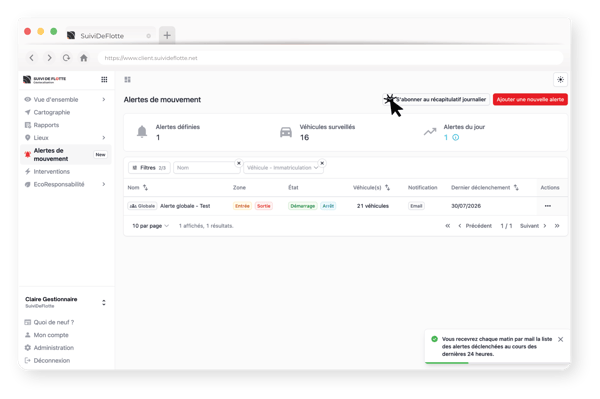Jump to first page double arrow

(448, 226)
